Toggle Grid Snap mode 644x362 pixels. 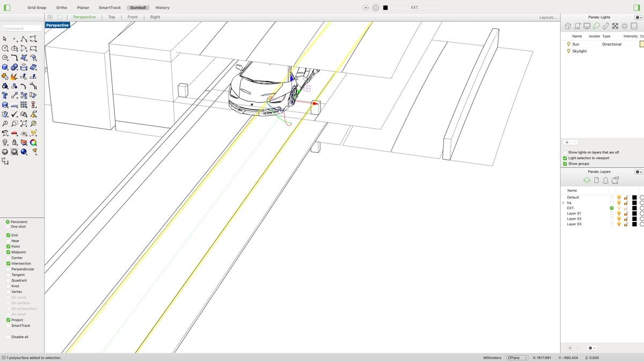37,8
